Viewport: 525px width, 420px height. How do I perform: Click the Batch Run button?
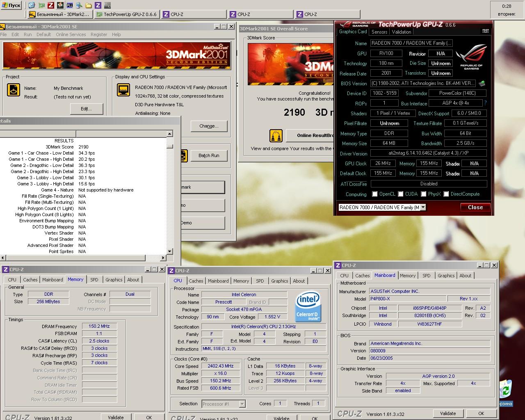pos(209,155)
